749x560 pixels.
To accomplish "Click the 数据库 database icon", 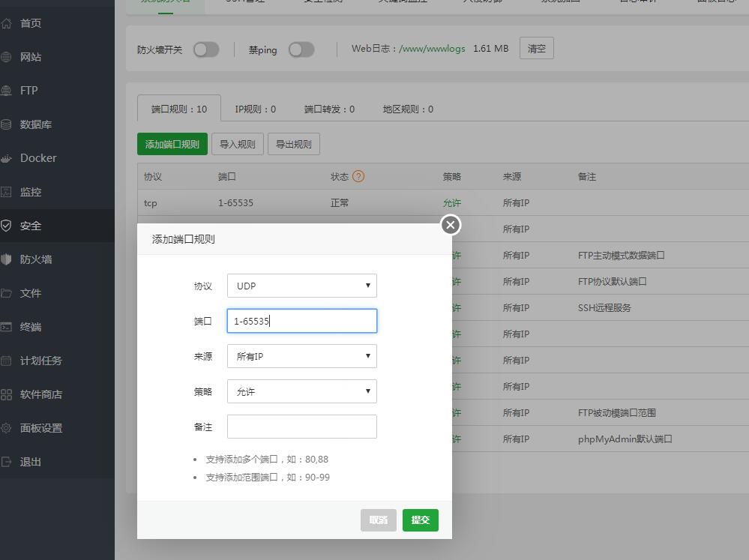I will (6, 124).
